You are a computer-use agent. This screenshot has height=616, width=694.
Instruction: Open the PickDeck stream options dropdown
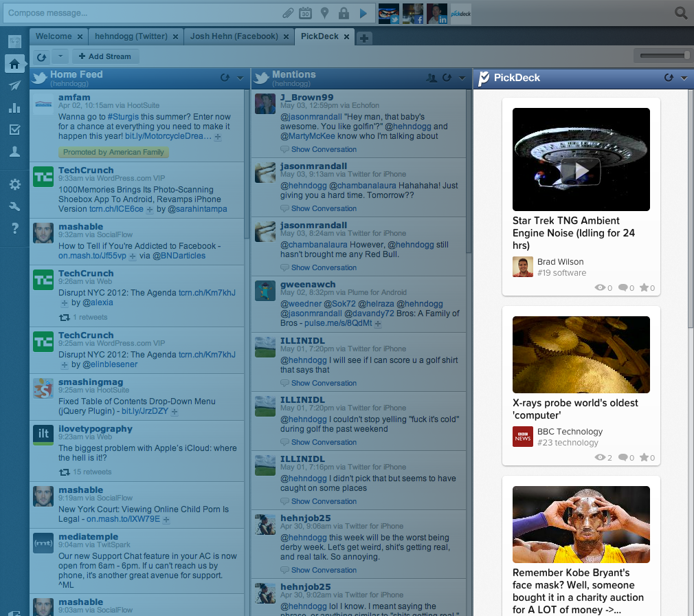pyautogui.click(x=684, y=78)
